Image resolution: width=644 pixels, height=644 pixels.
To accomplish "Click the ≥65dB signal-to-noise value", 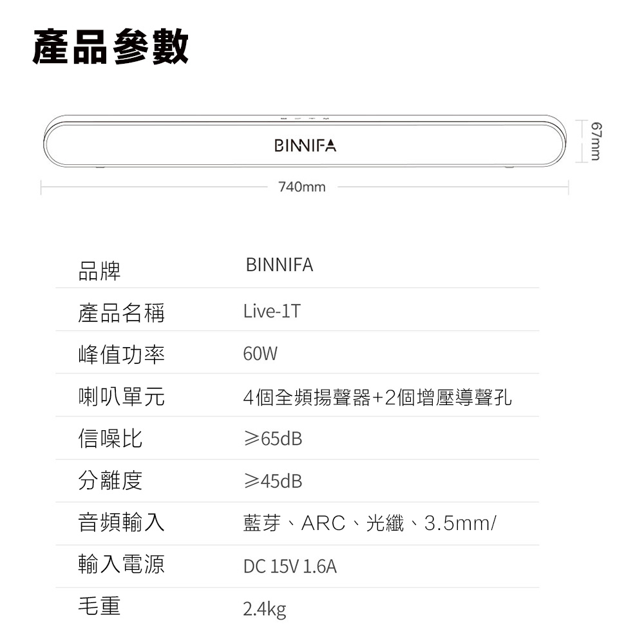I will [272, 440].
